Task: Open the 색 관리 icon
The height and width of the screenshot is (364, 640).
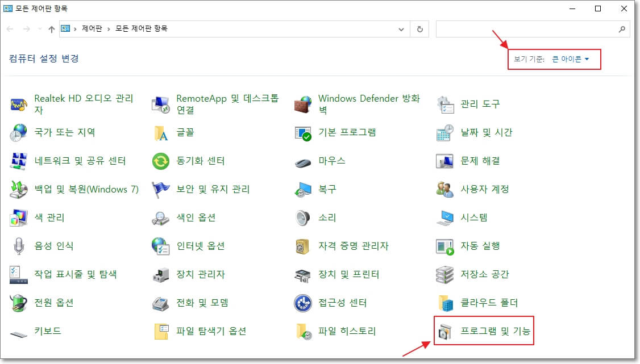Action: point(19,217)
